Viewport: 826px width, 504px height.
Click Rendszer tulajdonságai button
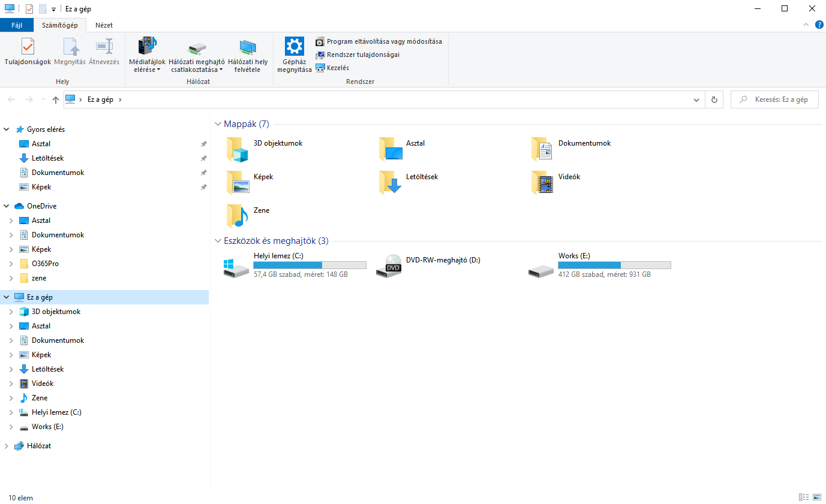coord(357,55)
